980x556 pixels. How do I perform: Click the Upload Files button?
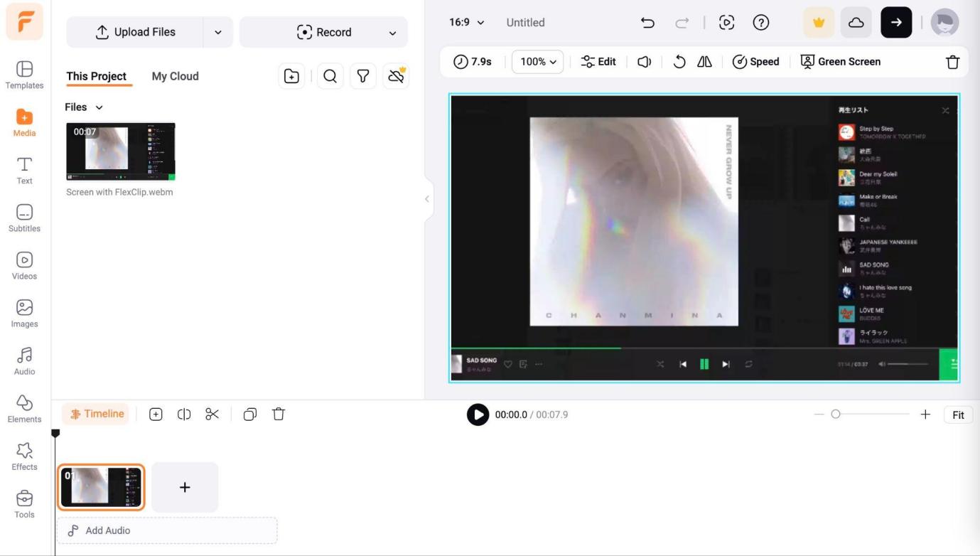tap(135, 32)
